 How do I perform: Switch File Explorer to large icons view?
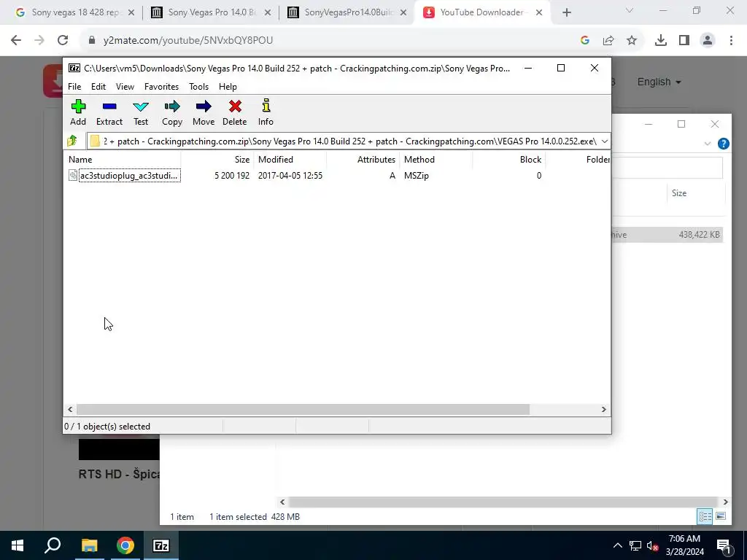pyautogui.click(x=721, y=516)
